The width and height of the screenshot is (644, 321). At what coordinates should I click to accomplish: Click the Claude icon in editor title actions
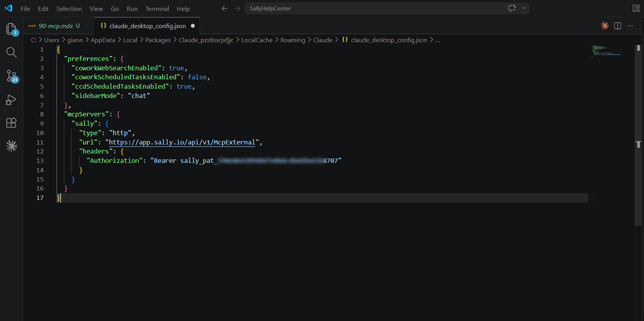pyautogui.click(x=605, y=26)
